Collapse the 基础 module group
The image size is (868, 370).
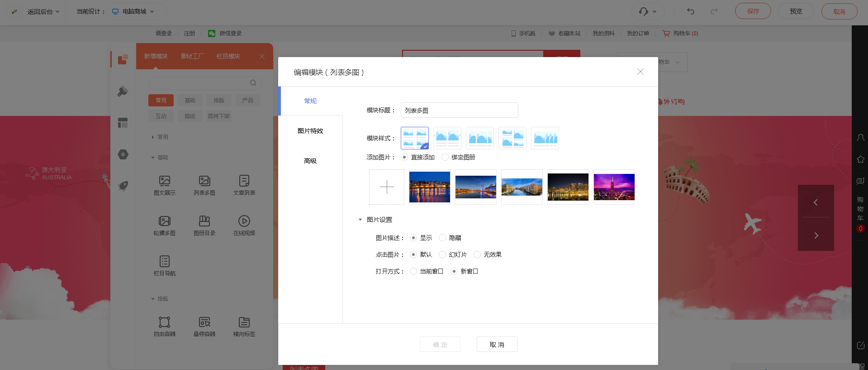click(x=153, y=158)
